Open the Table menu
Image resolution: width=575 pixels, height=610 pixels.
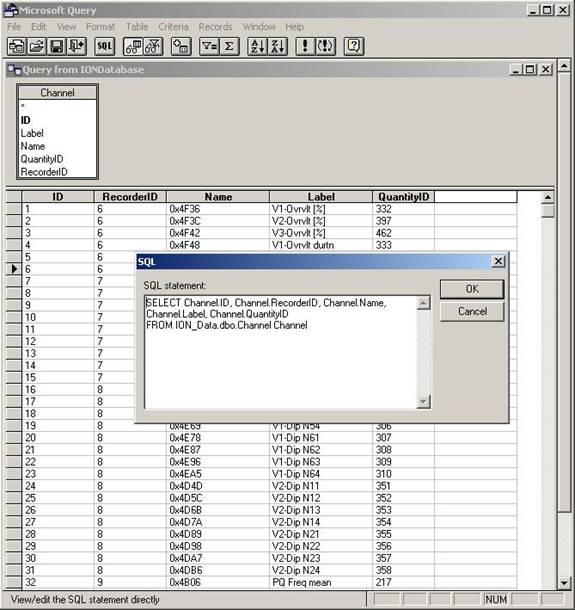137,27
